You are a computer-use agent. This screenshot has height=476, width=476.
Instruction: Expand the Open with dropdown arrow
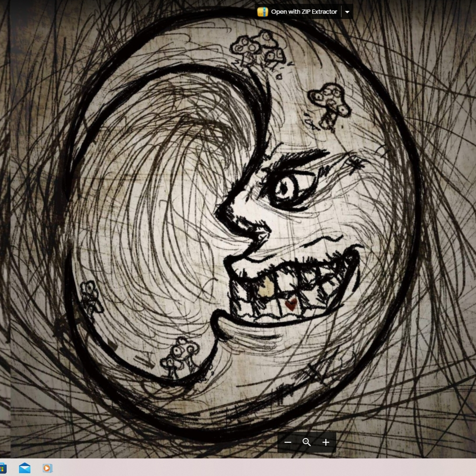click(347, 12)
